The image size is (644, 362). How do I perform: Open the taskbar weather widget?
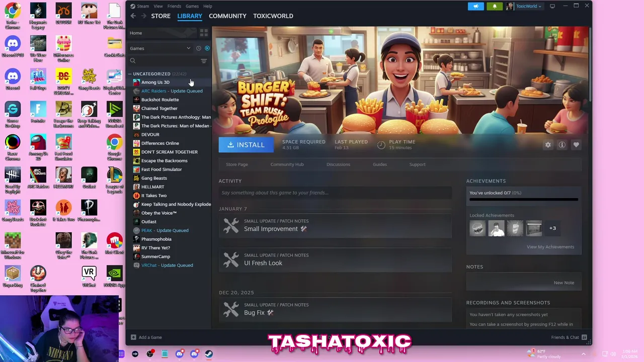pos(545,353)
